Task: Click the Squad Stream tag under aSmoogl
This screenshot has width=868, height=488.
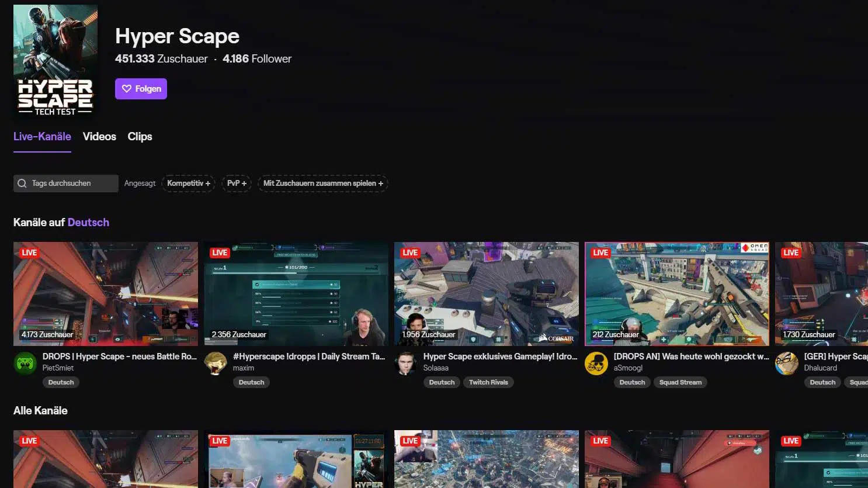Action: click(680, 382)
